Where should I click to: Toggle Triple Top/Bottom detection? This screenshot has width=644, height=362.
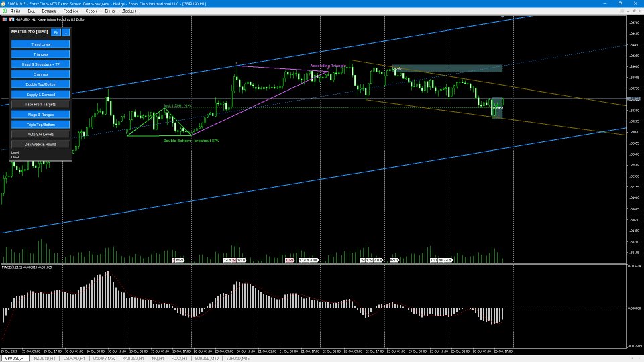(x=41, y=125)
